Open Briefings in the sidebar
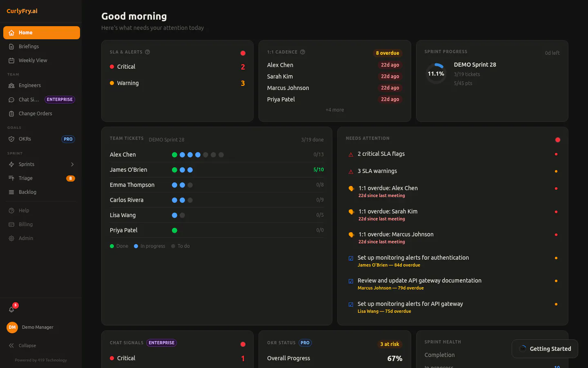Viewport: 588px width, 368px height. (42, 47)
